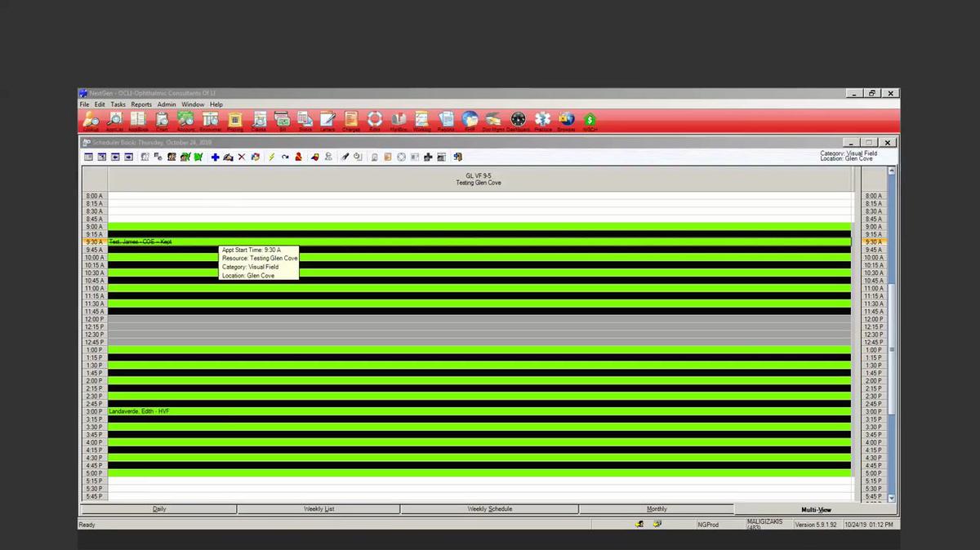Viewport: 980px width, 550px height.
Task: Select the appointment for Landaverde, Edith - HVF
Action: click(163, 411)
